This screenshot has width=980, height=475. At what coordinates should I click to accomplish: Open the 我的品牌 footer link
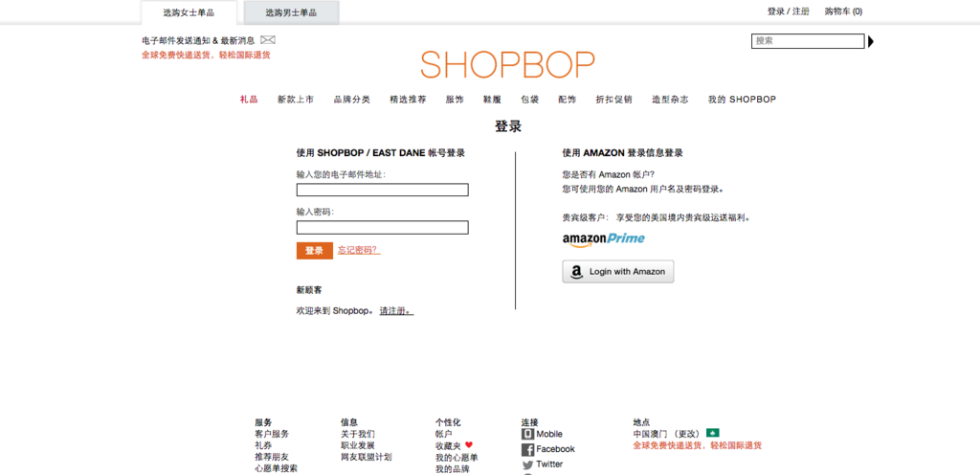(x=453, y=468)
